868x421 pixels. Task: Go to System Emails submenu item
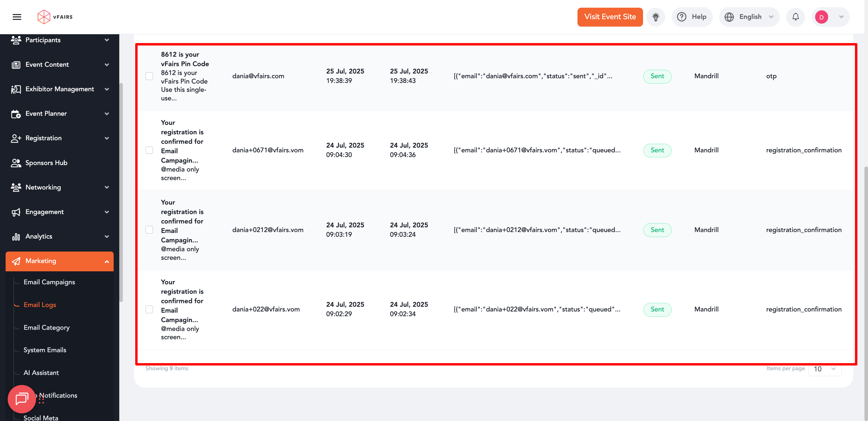45,350
